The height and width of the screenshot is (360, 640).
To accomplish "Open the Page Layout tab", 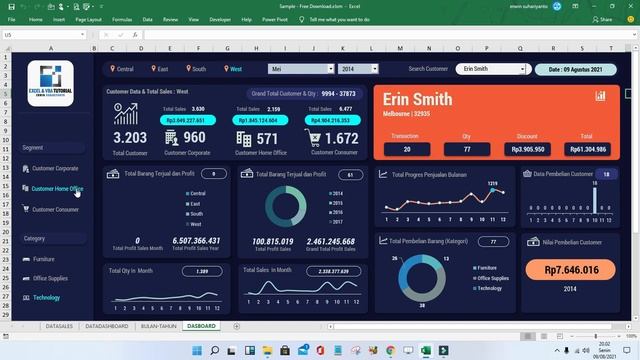I will point(88,19).
